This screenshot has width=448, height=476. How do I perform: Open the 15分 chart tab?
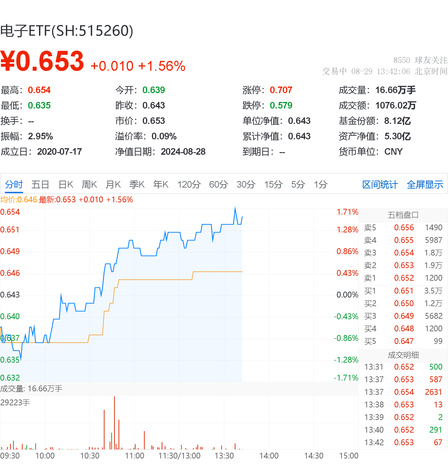coord(273,185)
